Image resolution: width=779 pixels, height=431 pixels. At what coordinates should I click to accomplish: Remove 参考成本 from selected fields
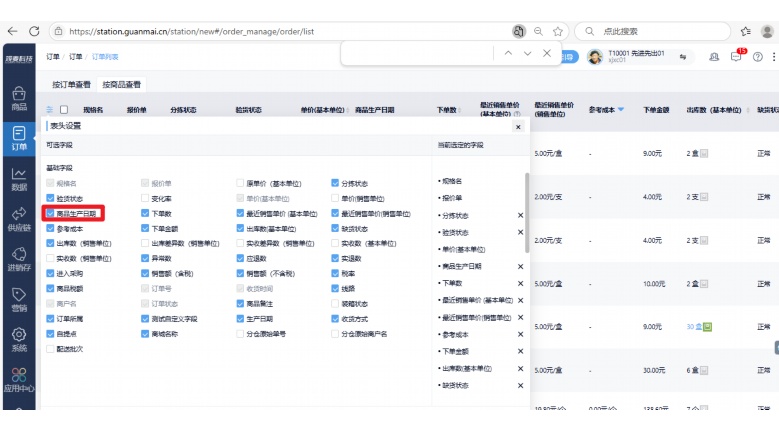[x=521, y=335]
